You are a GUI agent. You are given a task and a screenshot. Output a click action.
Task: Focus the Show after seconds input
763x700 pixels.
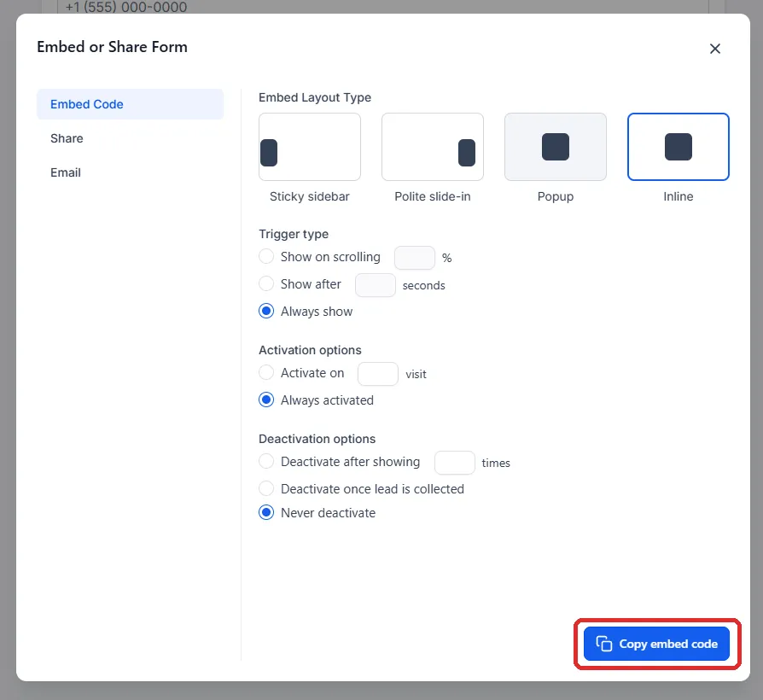[x=376, y=285]
